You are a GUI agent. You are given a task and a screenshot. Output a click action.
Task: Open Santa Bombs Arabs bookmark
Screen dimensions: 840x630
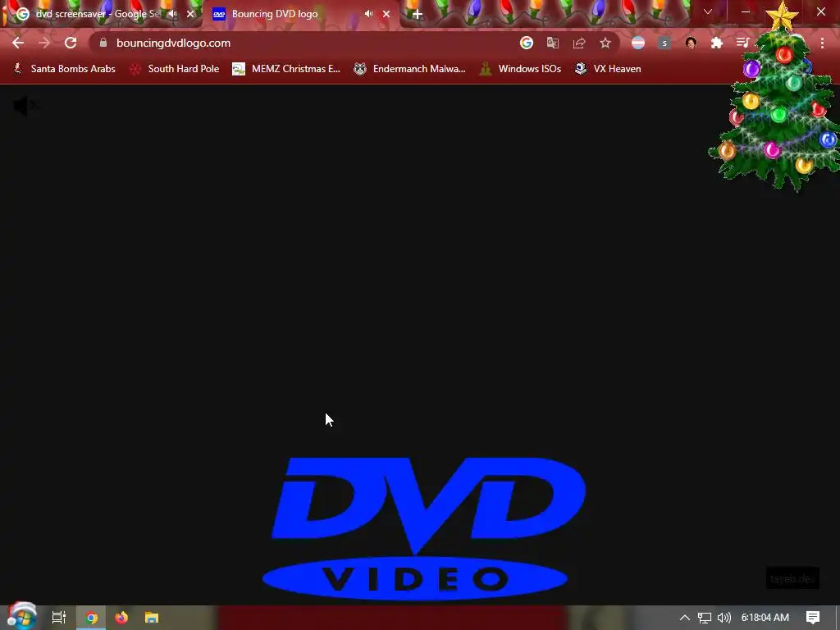pyautogui.click(x=64, y=69)
